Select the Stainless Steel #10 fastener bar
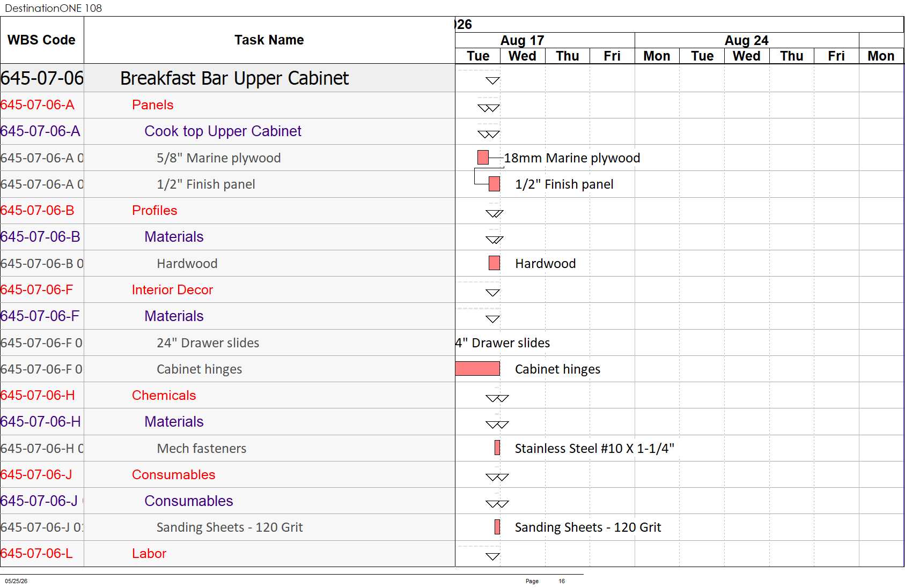The height and width of the screenshot is (588, 905). pos(497,448)
